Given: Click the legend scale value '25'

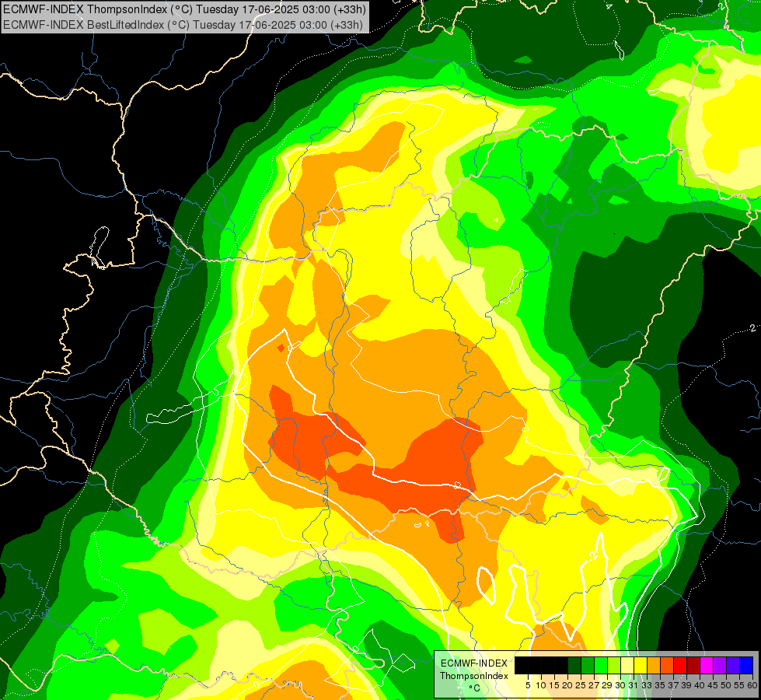Looking at the screenshot, I should tap(581, 685).
